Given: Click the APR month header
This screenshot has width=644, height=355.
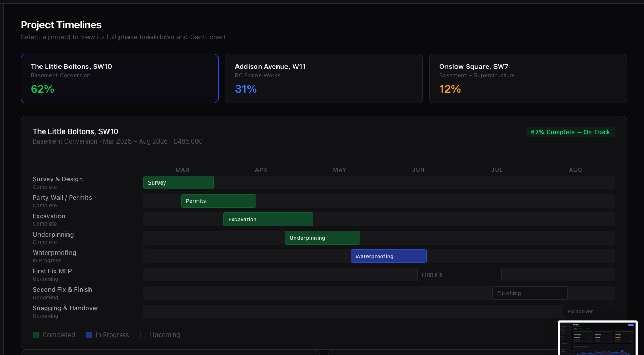Looking at the screenshot, I should pos(261,170).
